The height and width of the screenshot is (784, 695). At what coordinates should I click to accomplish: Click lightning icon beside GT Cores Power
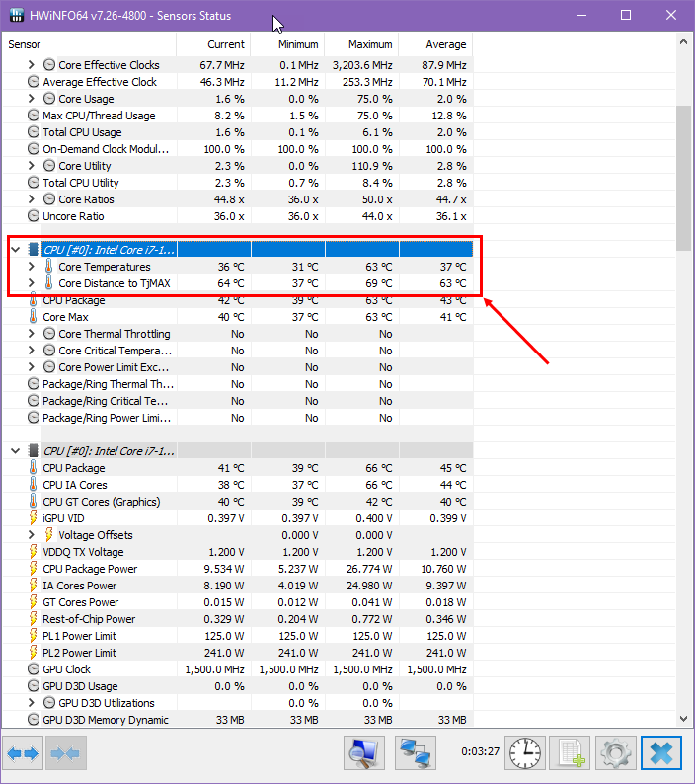(x=33, y=602)
